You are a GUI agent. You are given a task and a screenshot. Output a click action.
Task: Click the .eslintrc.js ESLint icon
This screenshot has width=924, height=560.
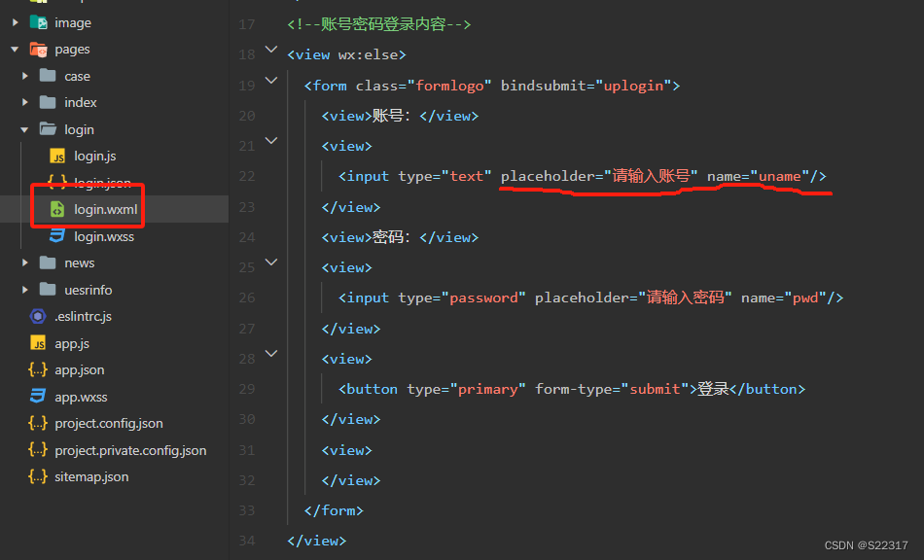38,316
